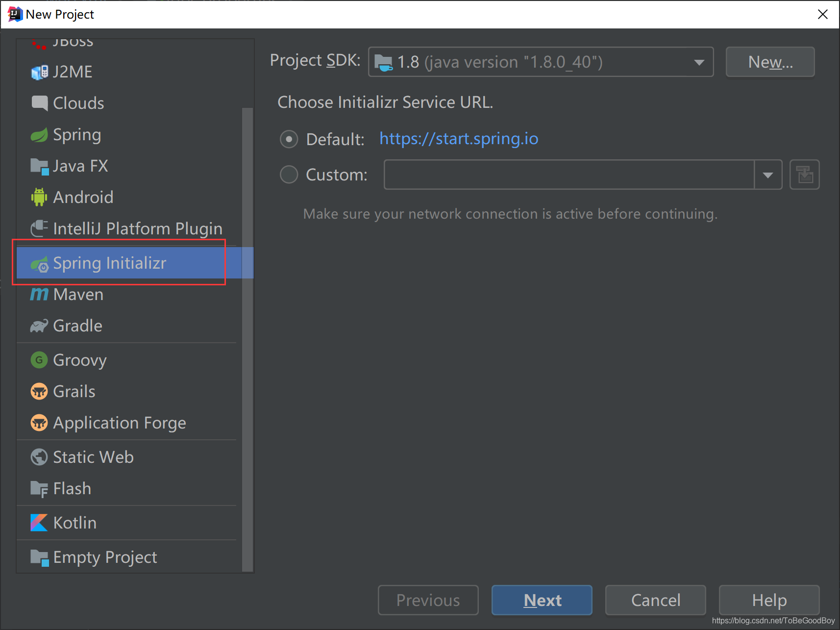840x630 pixels.
Task: Select the Default URL radio button
Action: [x=289, y=139]
